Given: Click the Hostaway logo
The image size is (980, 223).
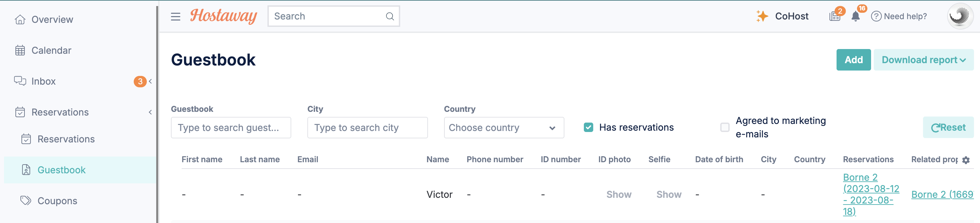Looking at the screenshot, I should [x=223, y=16].
